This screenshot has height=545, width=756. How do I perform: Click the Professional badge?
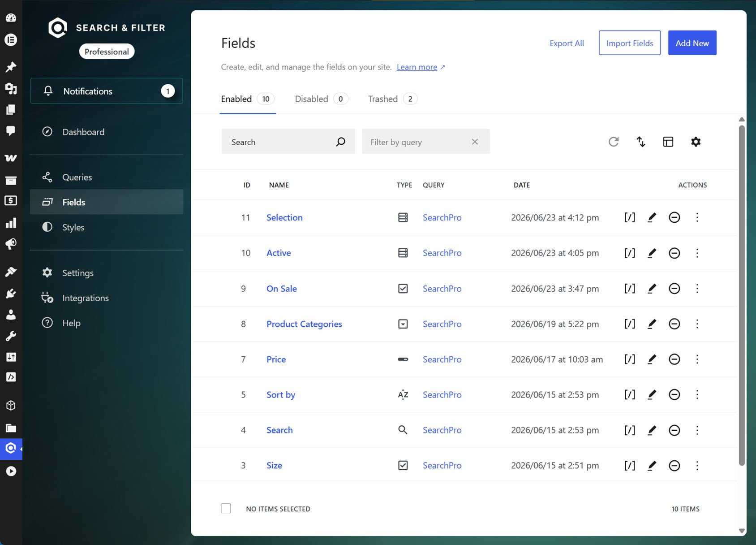[x=107, y=52]
